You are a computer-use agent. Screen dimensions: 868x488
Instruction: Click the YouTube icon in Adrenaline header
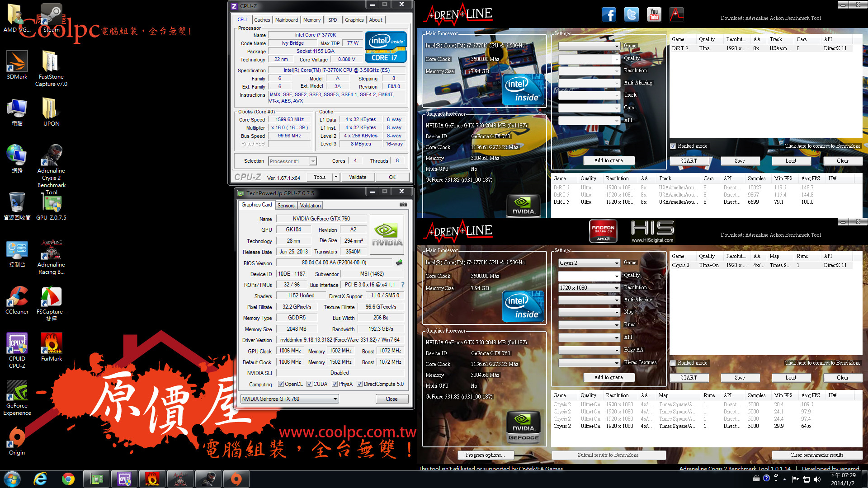click(x=654, y=14)
